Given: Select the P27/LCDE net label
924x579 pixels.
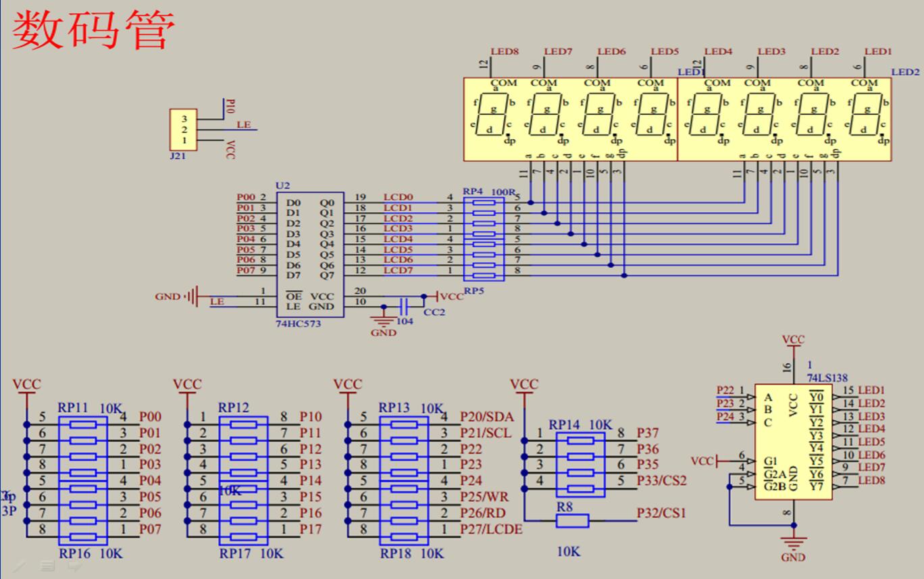Looking at the screenshot, I should click(492, 529).
